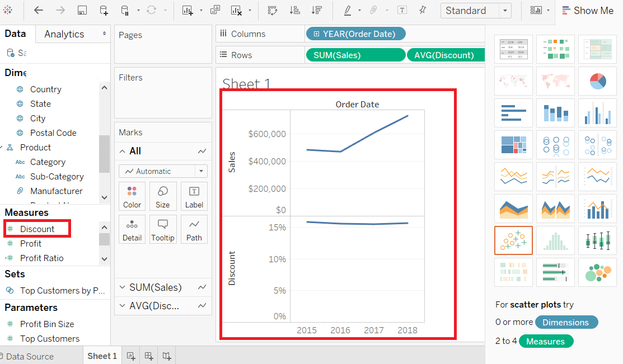The image size is (623, 364).
Task: Click the SUM(Sales) pill on Rows
Action: click(355, 55)
